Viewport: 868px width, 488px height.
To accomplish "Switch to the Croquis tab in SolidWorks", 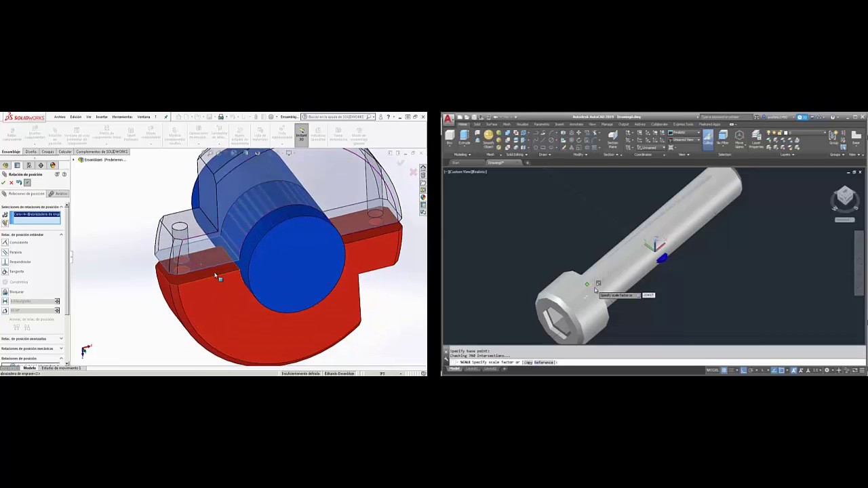I will click(x=47, y=152).
